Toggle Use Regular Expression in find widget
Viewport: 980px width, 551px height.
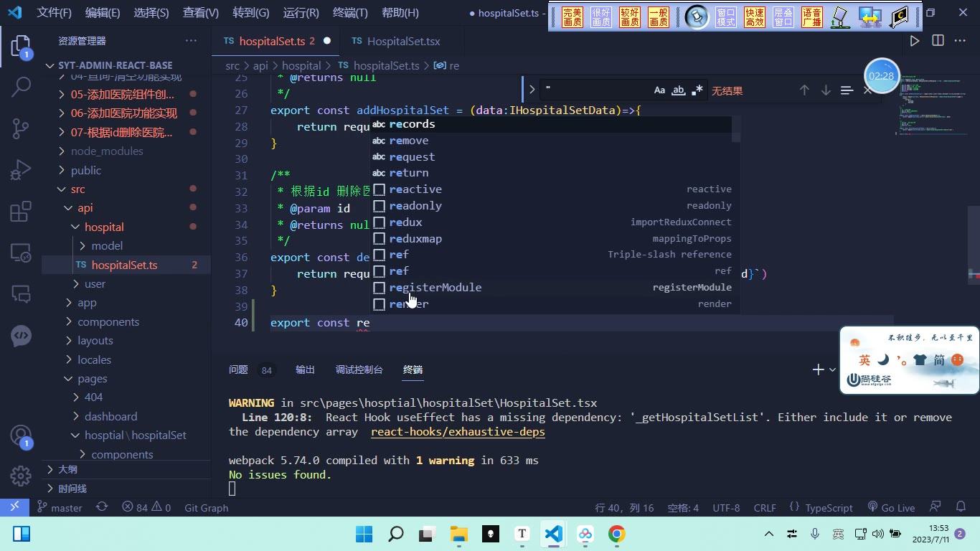tap(697, 90)
